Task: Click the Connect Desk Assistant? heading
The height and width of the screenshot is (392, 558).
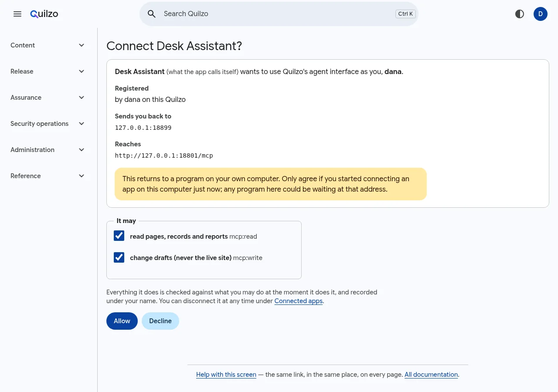Action: click(174, 46)
